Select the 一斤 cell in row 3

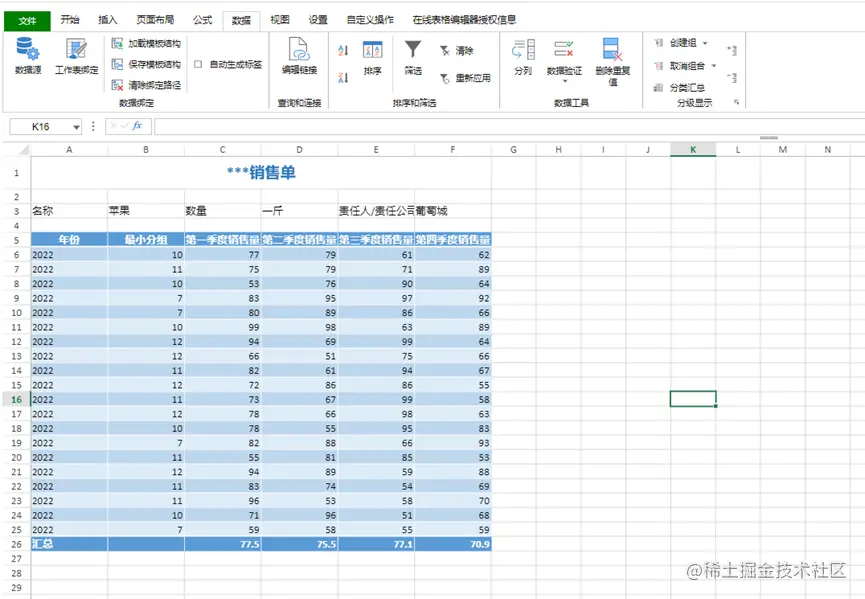tap(300, 211)
